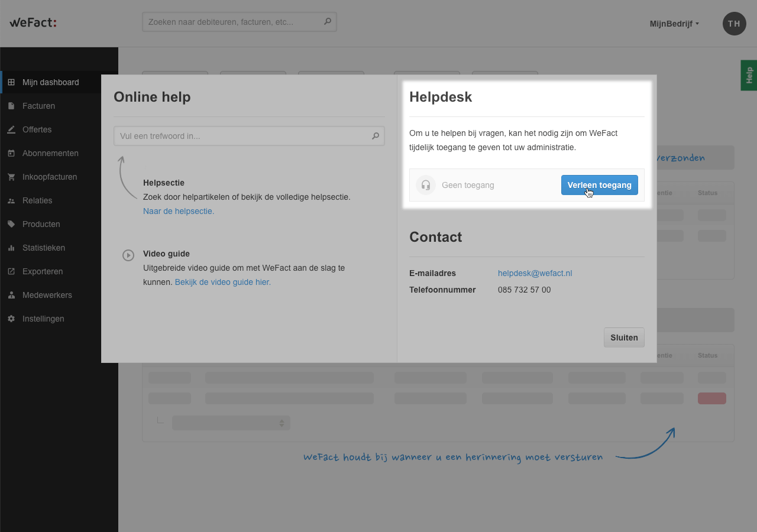Click the stepper arrows on the reminder selector

pyautogui.click(x=282, y=423)
